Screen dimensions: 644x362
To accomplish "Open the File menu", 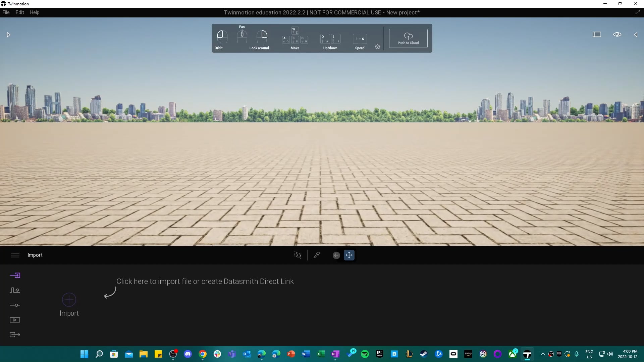I will 6,12.
